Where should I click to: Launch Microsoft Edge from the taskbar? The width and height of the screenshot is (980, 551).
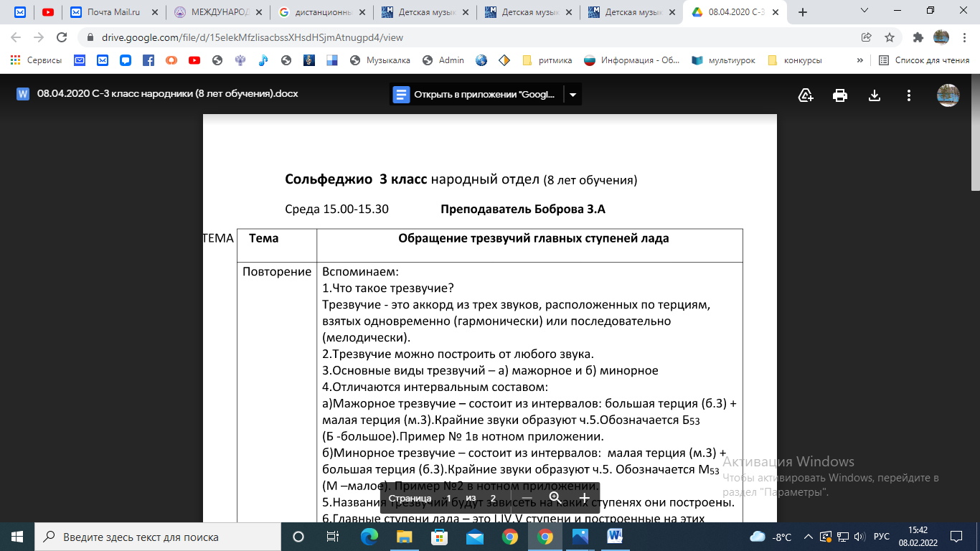coord(369,536)
